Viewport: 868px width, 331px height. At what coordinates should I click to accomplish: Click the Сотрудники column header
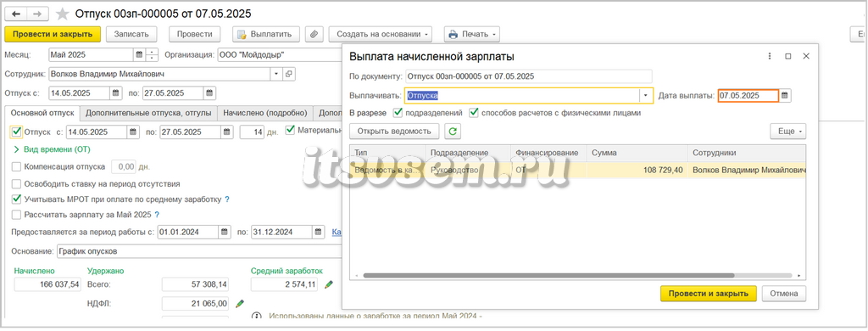[x=747, y=153]
